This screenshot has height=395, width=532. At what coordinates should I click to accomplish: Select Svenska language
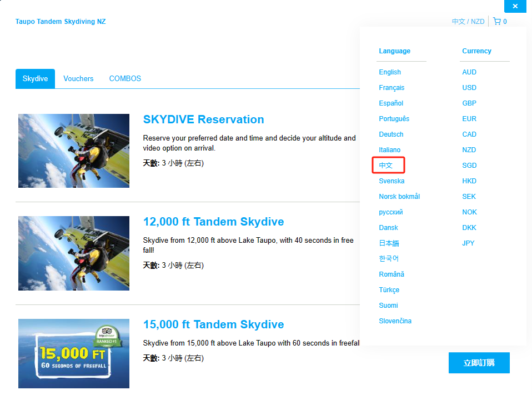click(x=392, y=181)
